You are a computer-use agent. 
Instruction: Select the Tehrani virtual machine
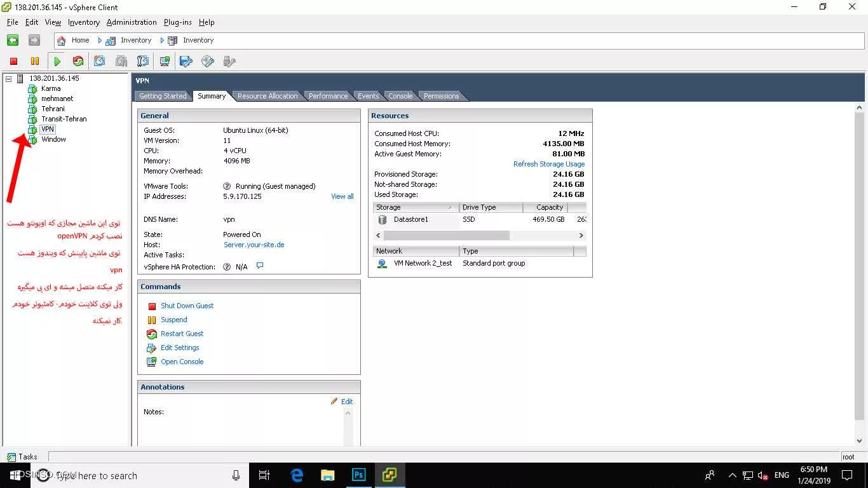[x=53, y=109]
